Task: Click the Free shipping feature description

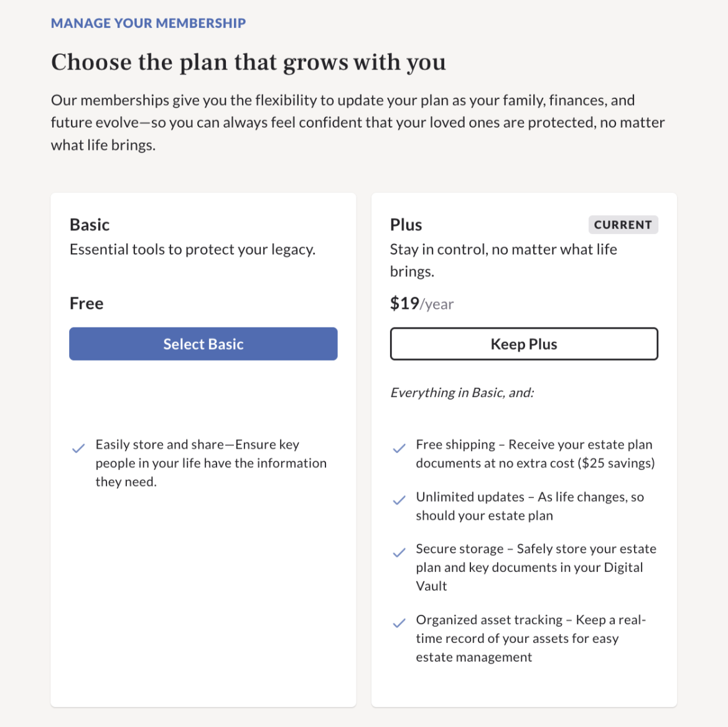Action: (x=534, y=454)
